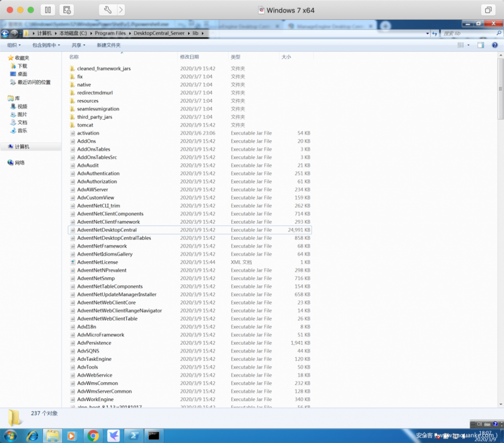Select the seamlessmigration folder icon

(72, 108)
